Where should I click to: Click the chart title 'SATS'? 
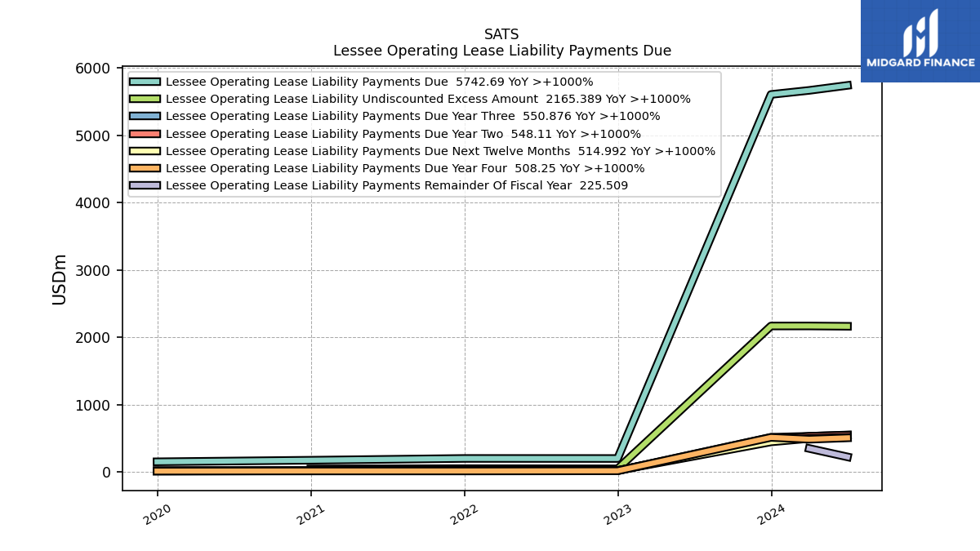501,34
